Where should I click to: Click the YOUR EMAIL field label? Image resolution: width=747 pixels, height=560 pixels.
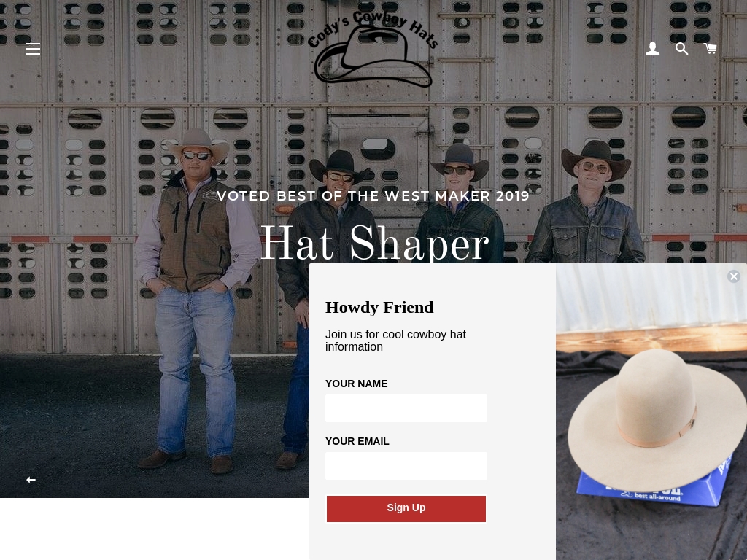tap(357, 441)
